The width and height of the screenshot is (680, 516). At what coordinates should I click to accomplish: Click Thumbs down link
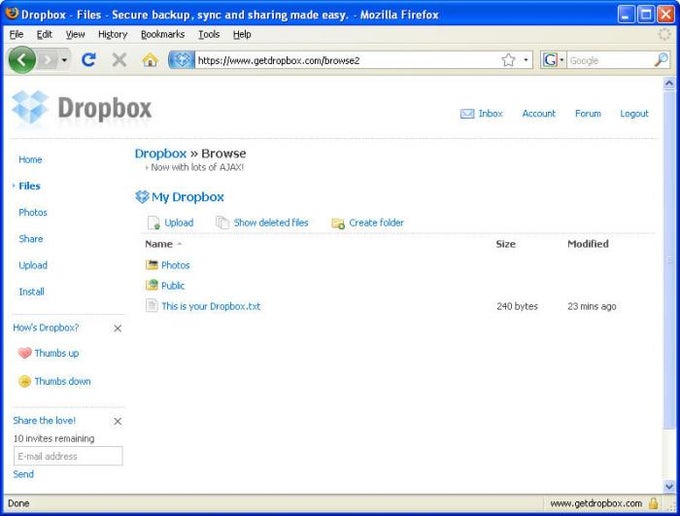[63, 382]
